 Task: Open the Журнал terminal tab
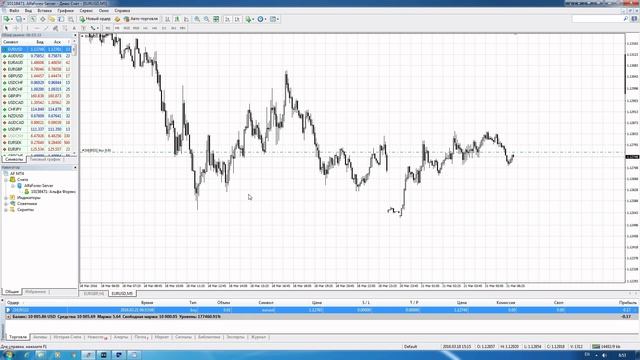click(x=258, y=337)
